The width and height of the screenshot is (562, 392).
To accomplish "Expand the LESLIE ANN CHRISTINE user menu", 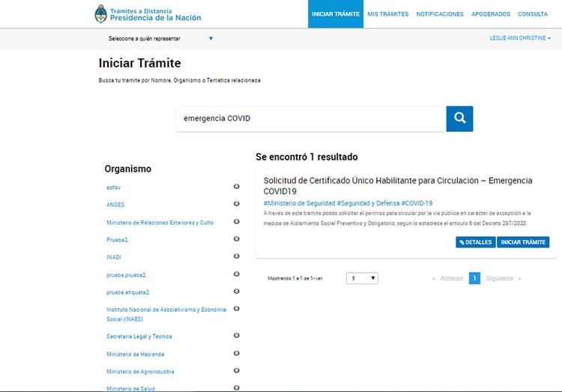I will (x=520, y=38).
